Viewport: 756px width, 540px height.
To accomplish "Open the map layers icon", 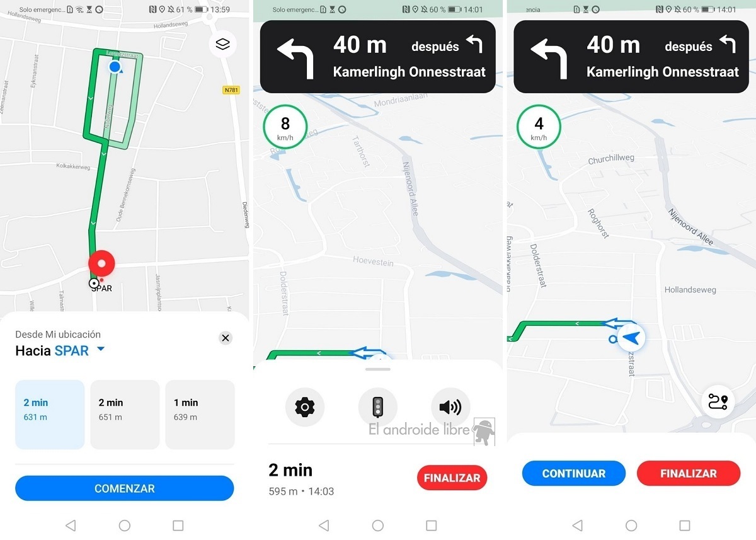I will coord(223,44).
